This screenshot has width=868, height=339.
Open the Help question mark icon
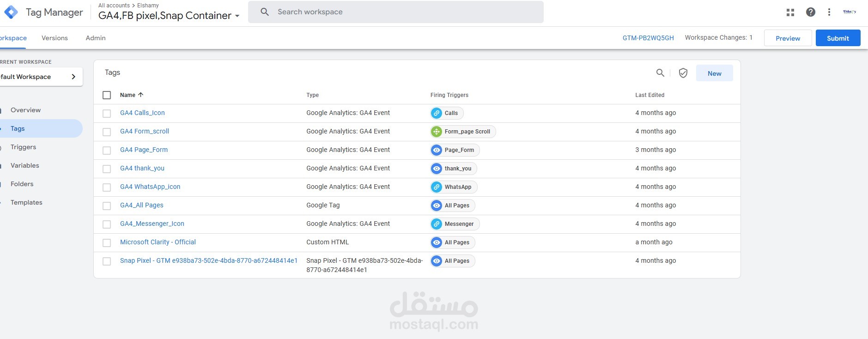[x=811, y=12]
